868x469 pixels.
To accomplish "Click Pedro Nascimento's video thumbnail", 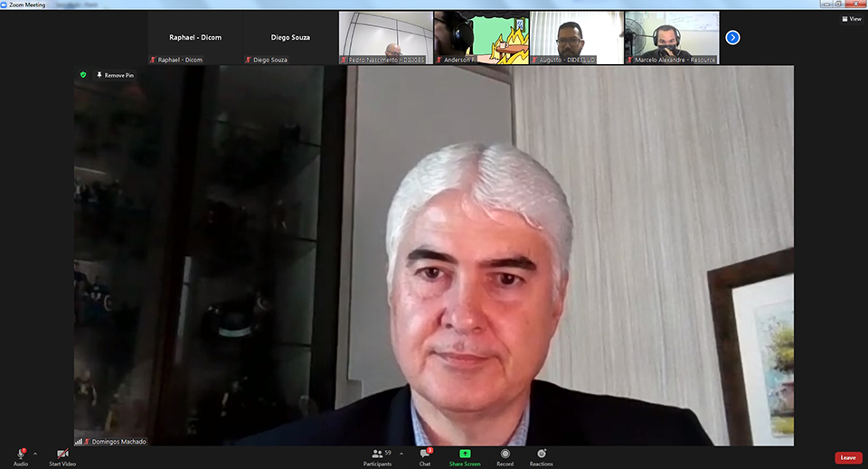I will pyautogui.click(x=385, y=37).
